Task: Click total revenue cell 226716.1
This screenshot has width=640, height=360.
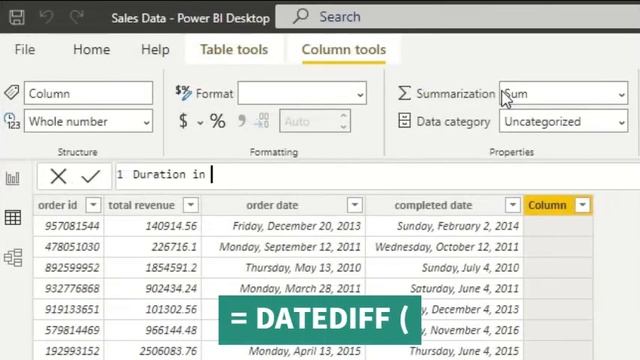Action: [x=153, y=247]
